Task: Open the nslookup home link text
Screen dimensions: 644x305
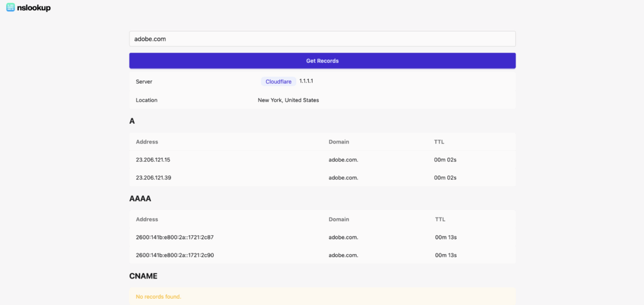Action: 34,8
